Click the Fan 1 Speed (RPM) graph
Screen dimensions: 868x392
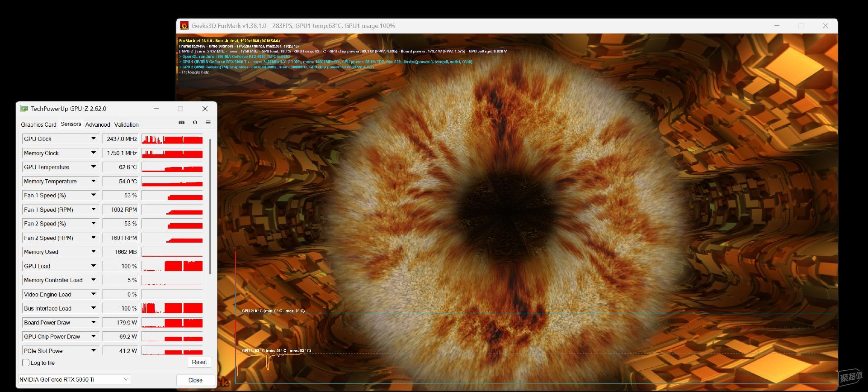tap(172, 210)
